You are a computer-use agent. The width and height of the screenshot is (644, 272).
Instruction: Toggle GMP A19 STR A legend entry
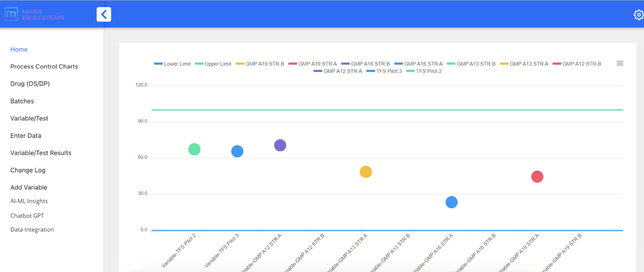[x=313, y=64]
